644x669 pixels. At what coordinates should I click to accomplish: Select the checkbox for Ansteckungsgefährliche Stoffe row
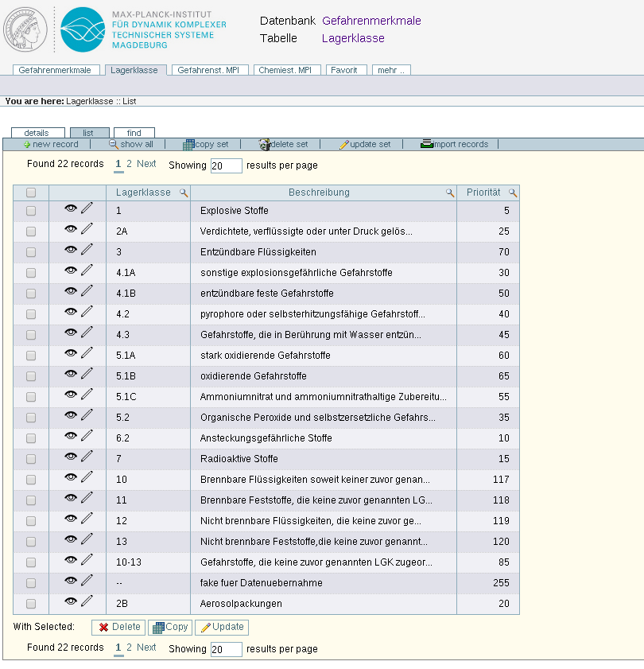[31, 438]
